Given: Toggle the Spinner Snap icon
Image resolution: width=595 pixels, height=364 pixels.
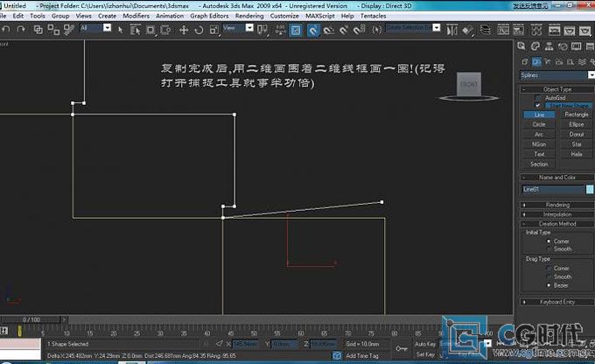Looking at the screenshot, I should [x=359, y=30].
